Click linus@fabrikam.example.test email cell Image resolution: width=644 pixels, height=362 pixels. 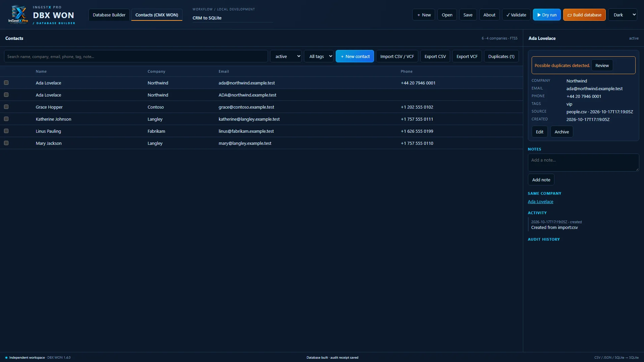pos(246,131)
